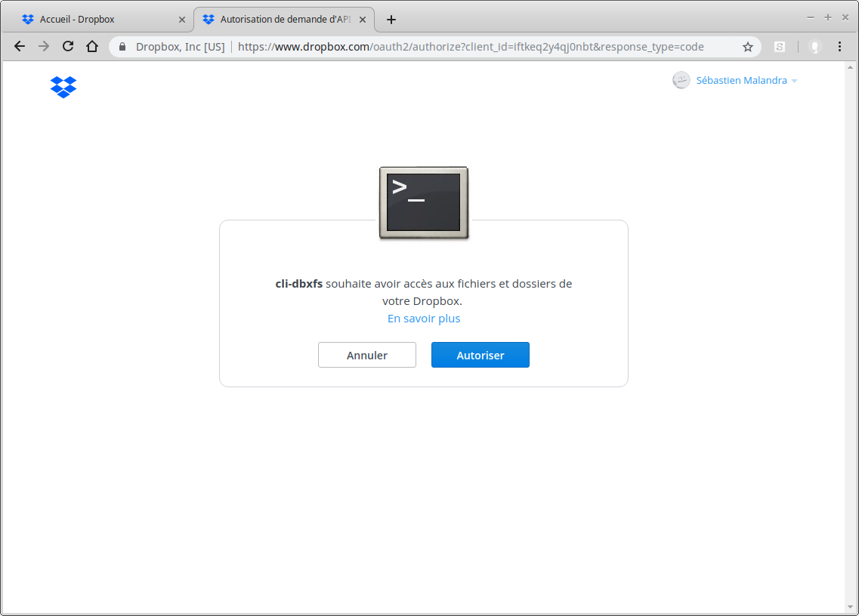Viewport: 859px width, 616px height.
Task: Open the En savoir plus link
Action: (423, 318)
